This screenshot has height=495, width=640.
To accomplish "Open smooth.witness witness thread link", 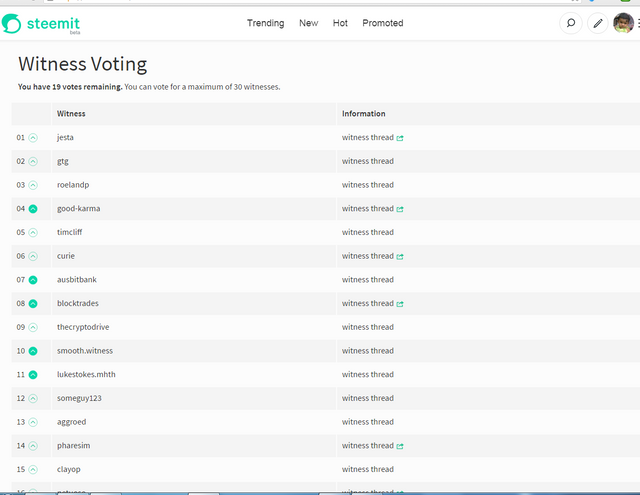I will click(x=367, y=351).
